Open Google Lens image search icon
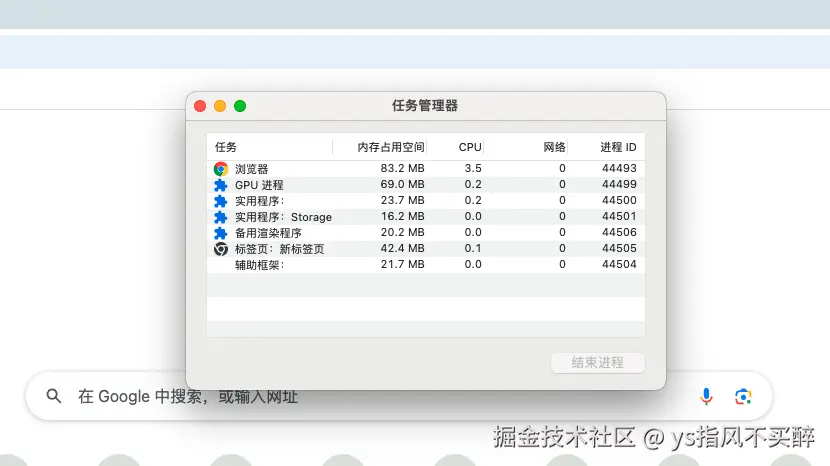 point(743,396)
